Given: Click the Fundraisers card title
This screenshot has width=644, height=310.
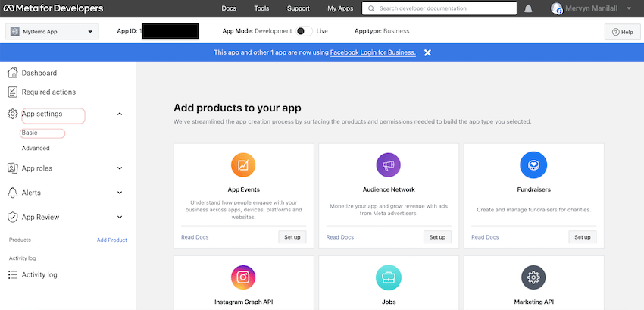Looking at the screenshot, I should pos(533,189).
